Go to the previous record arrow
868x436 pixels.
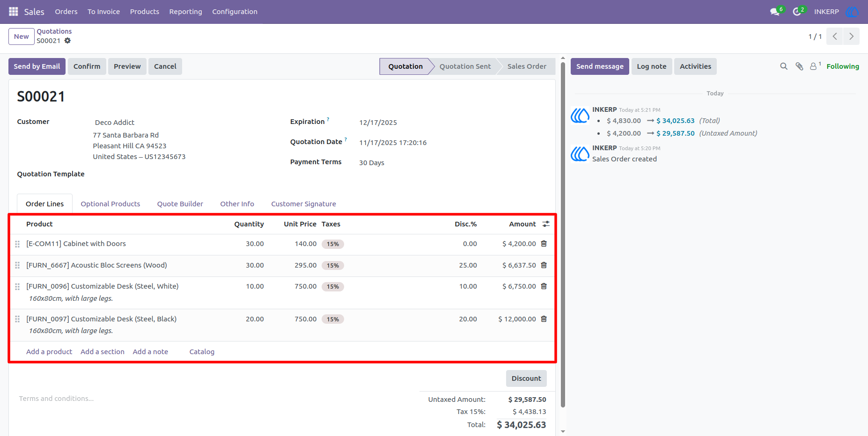pos(835,36)
